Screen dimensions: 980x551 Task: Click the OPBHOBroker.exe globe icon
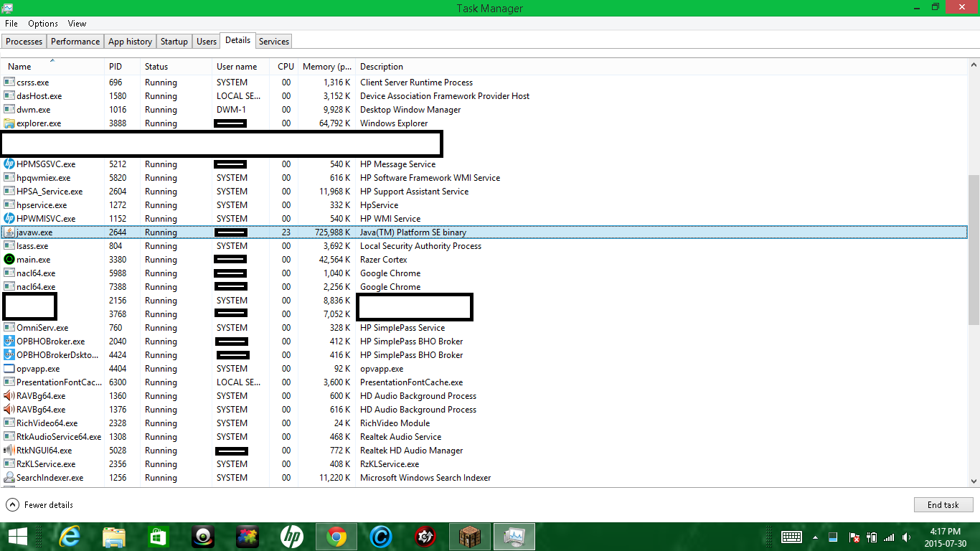click(x=9, y=342)
